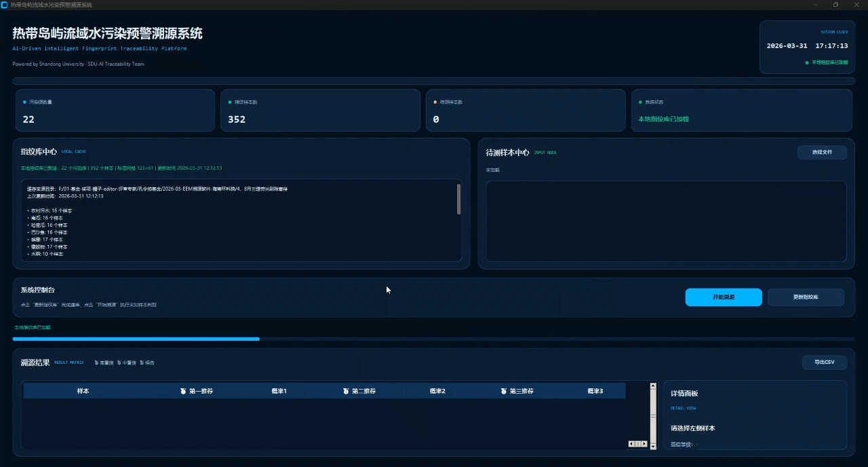Export results with 导出CSV button
Screen dimensions: 868x467
(825, 362)
